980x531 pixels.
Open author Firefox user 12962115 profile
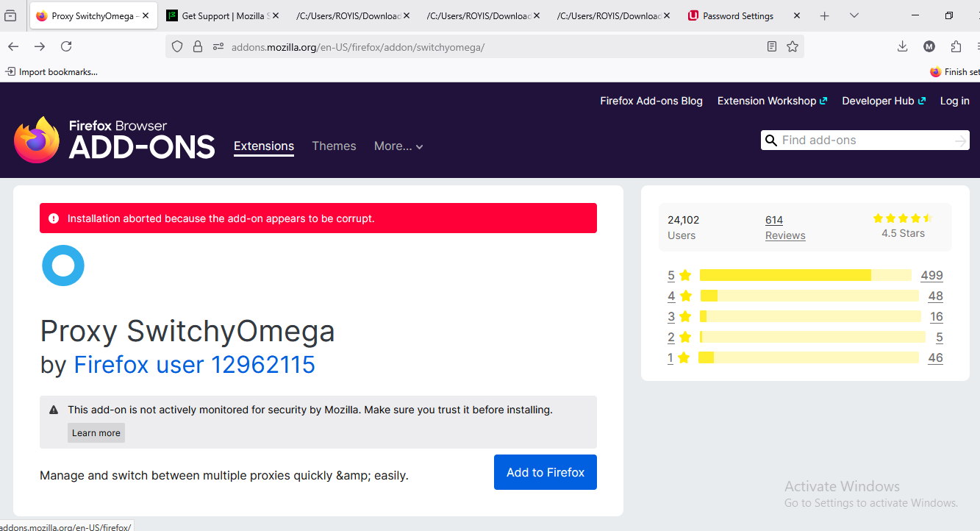[x=195, y=365]
